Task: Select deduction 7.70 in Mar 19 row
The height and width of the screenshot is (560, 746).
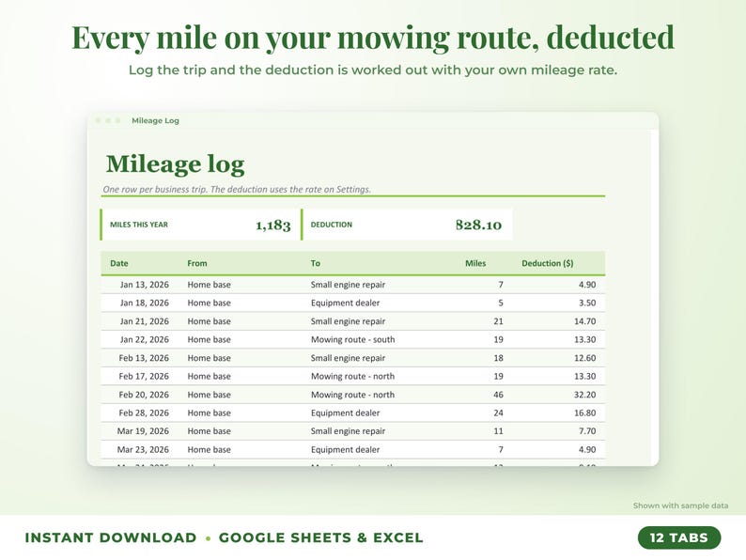Action: point(587,431)
